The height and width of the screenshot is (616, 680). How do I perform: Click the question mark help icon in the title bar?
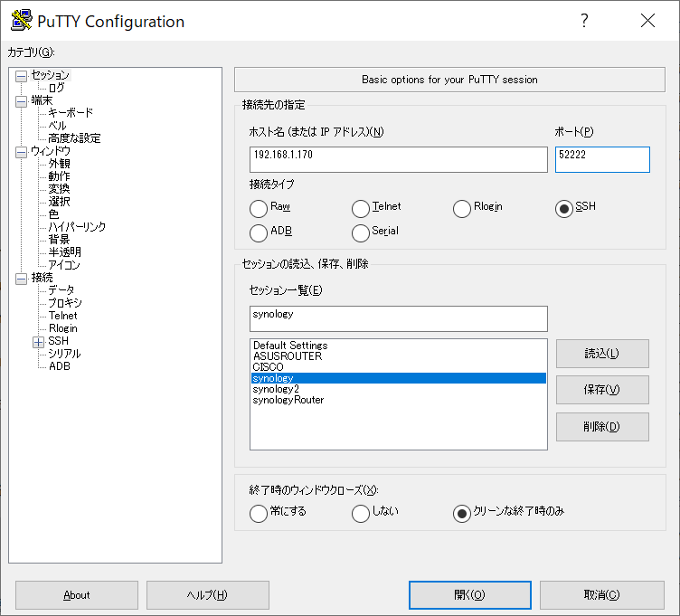[584, 21]
